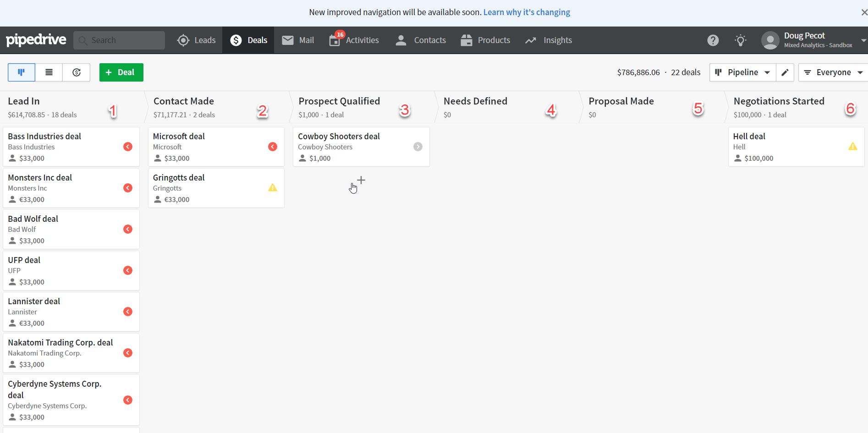This screenshot has width=868, height=433.
Task: Open the Contacts section
Action: (420, 40)
